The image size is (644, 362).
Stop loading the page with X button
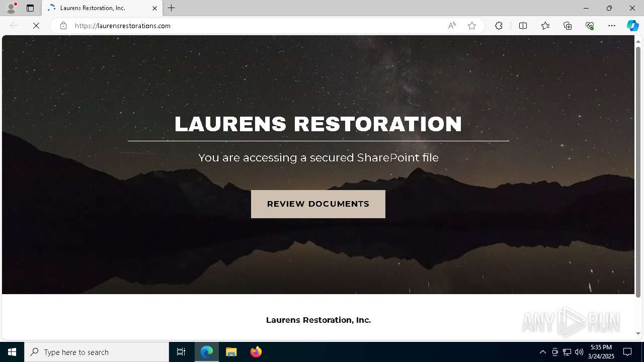click(36, 26)
